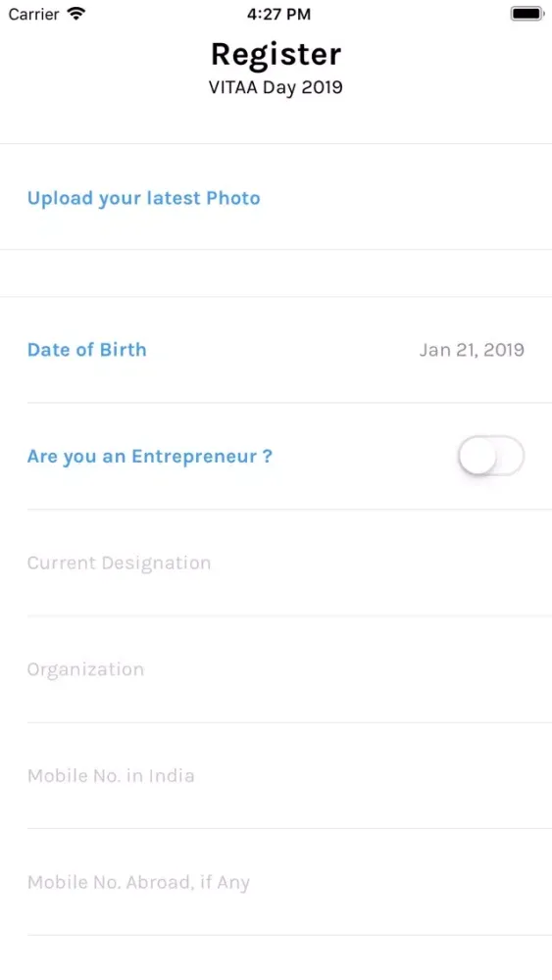
Task: Tap the Carrier label in status bar
Action: [33, 14]
